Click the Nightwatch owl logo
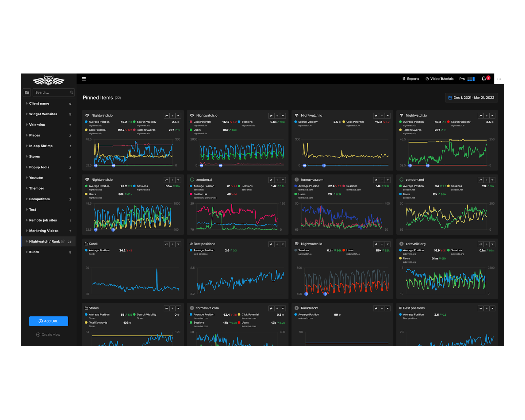 [49, 80]
